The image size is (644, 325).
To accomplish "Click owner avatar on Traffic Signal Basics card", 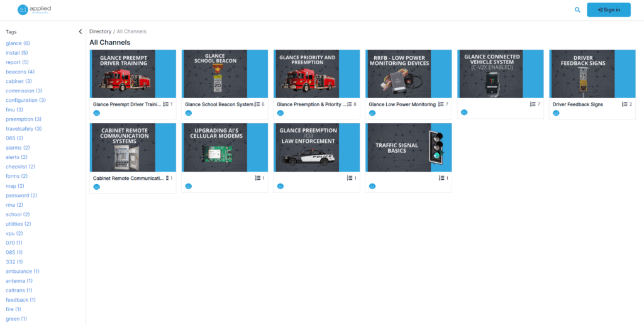I will (372, 186).
